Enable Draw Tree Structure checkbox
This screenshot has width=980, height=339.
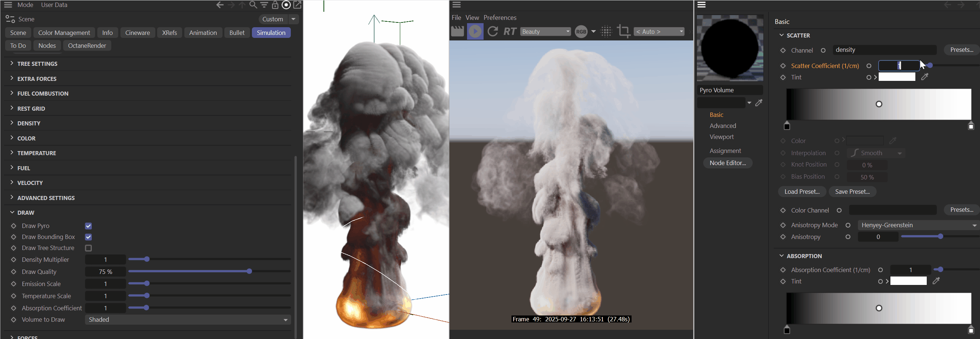pyautogui.click(x=88, y=248)
